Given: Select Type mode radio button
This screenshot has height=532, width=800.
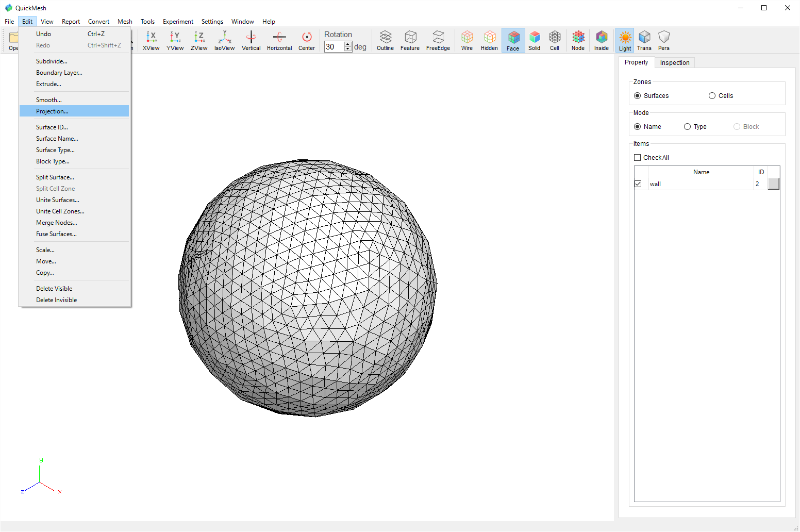Looking at the screenshot, I should 695,127.
